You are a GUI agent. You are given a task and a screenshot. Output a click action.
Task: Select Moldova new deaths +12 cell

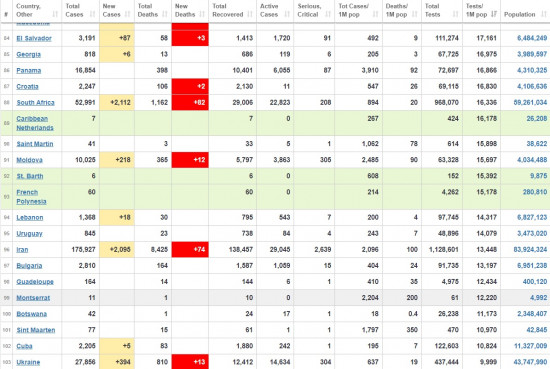[x=190, y=160]
